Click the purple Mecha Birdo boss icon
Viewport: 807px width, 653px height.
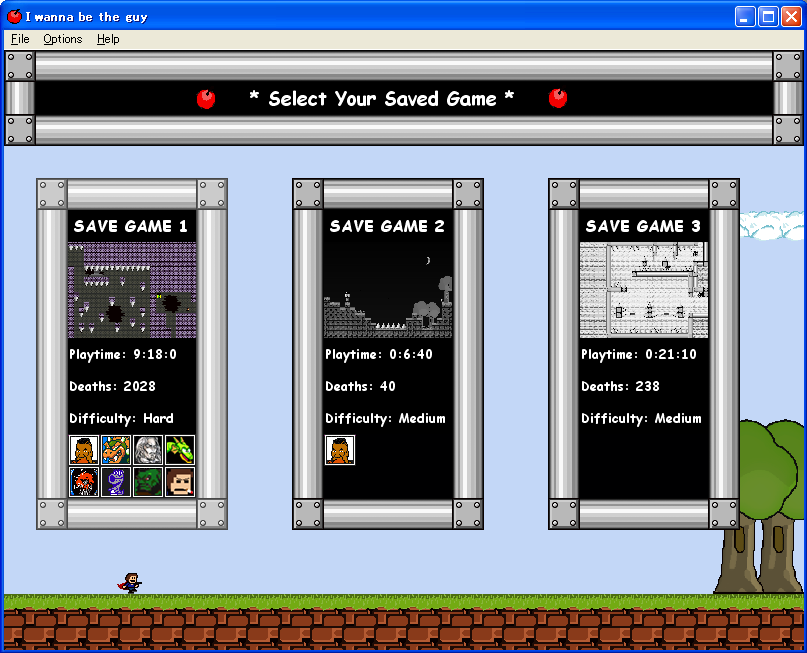(x=116, y=482)
